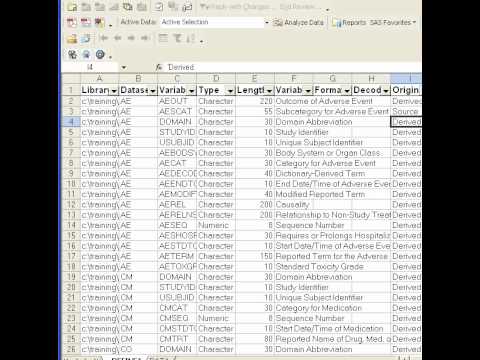Click cell containing AESEQ

pyautogui.click(x=177, y=225)
